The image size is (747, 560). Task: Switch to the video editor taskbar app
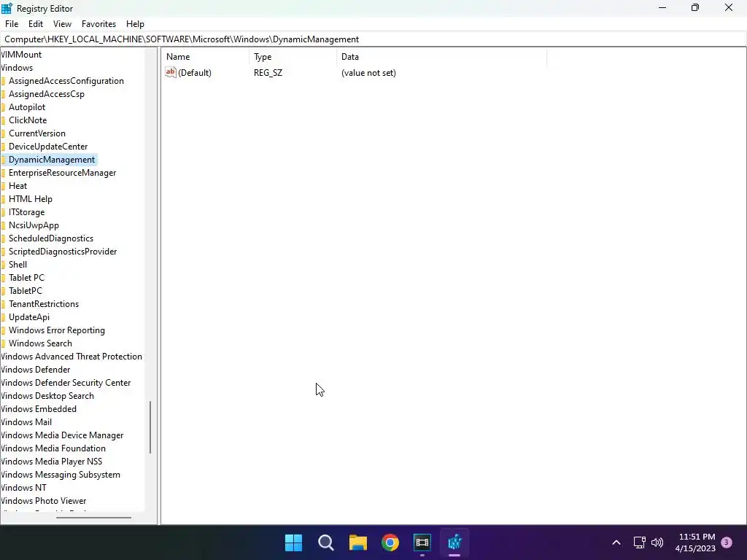click(x=422, y=542)
